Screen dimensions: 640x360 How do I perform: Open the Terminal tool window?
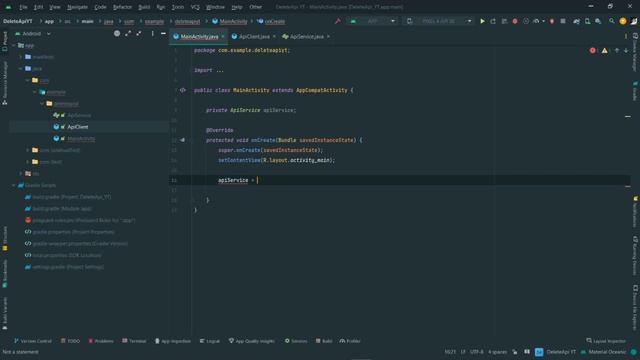134,341
